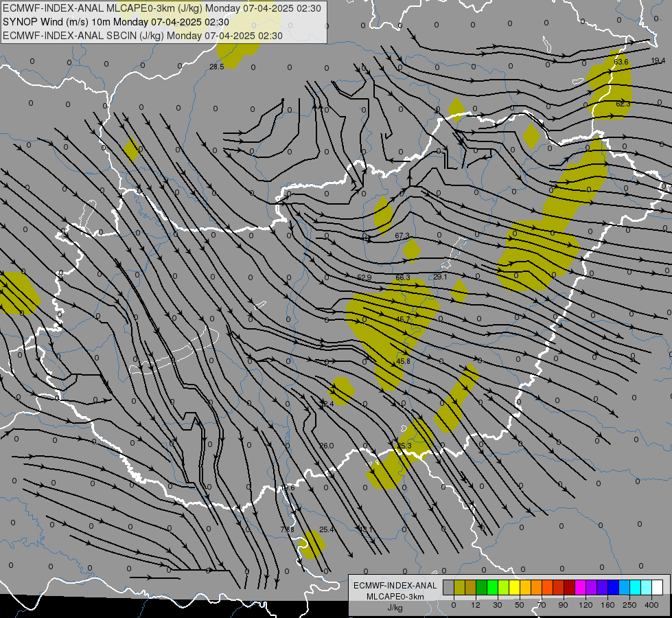This screenshot has height=618, width=672.
Task: Click the map value '66.3'
Action: [x=403, y=277]
